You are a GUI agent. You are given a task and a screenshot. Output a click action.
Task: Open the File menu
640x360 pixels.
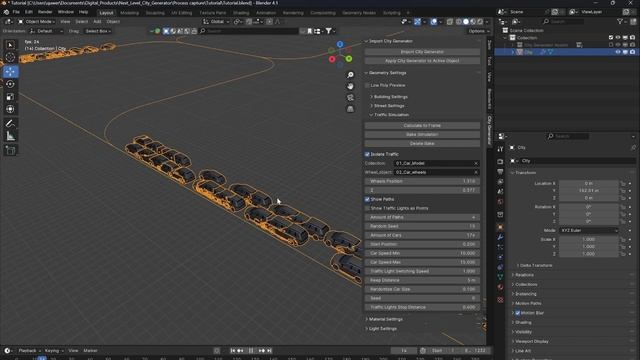tap(16, 12)
